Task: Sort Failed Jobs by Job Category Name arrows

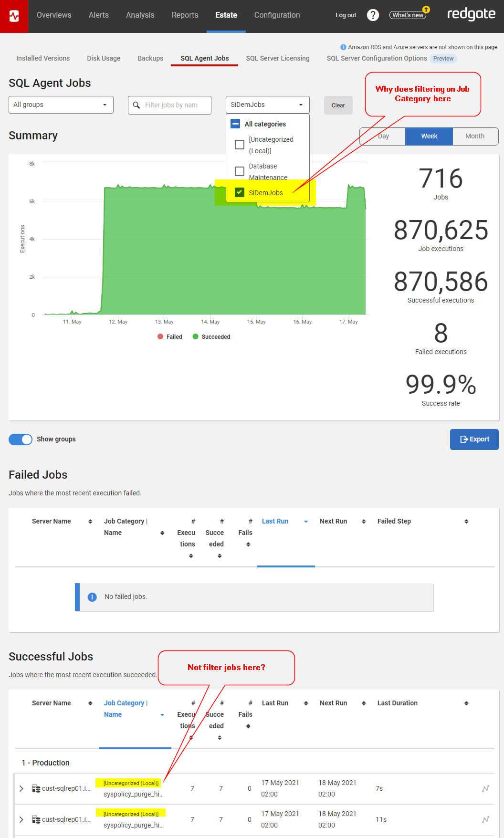Action: click(x=162, y=533)
